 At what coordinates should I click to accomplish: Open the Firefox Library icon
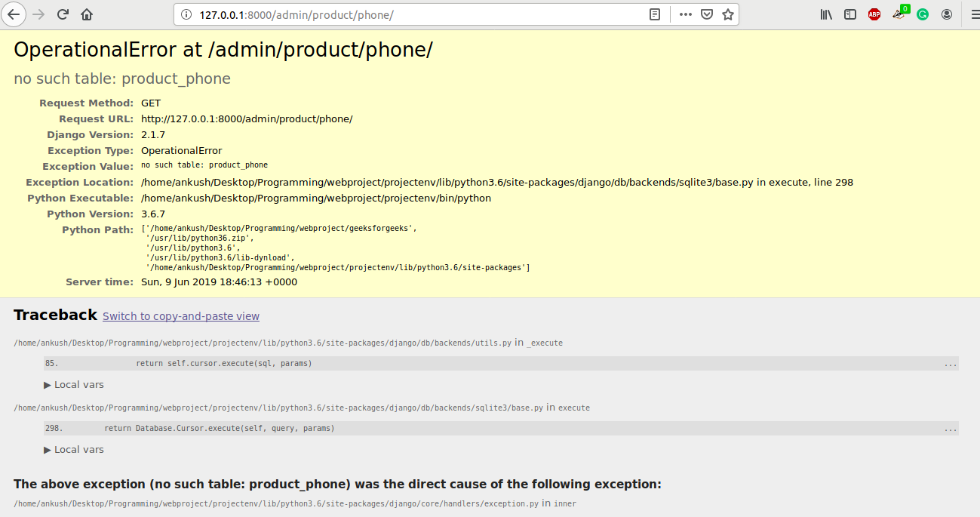826,14
